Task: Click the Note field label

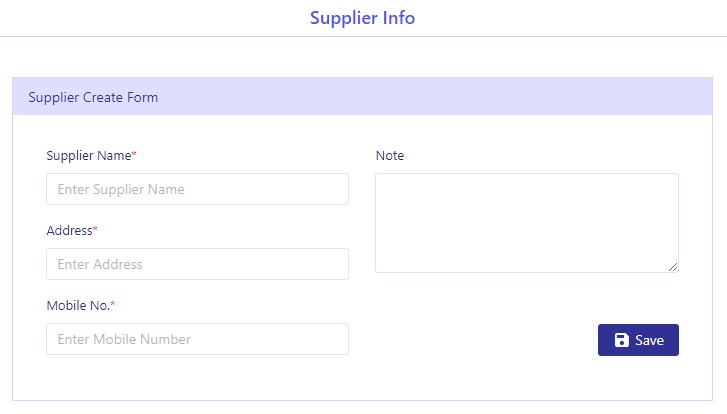Action: tap(390, 156)
